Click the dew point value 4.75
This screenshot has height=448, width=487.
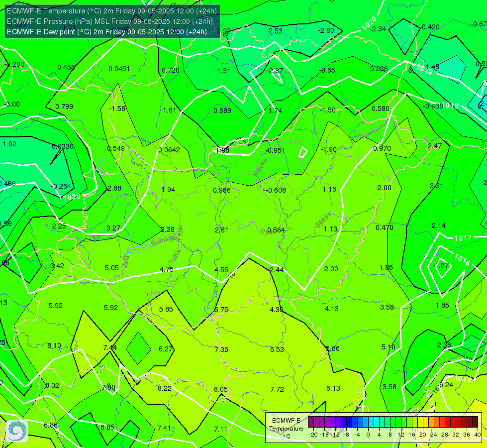(x=167, y=269)
